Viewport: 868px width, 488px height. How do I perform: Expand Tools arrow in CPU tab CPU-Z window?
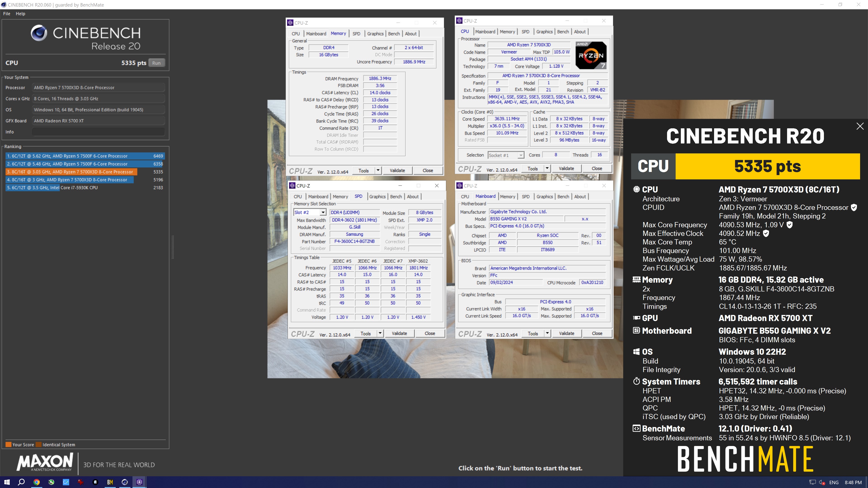point(547,168)
